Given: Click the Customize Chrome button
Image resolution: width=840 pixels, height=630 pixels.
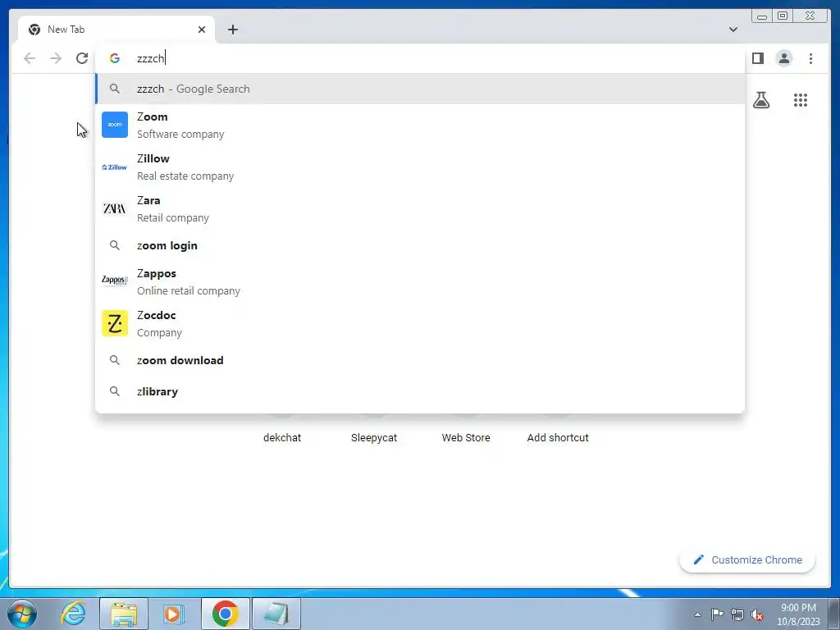Looking at the screenshot, I should (x=747, y=559).
